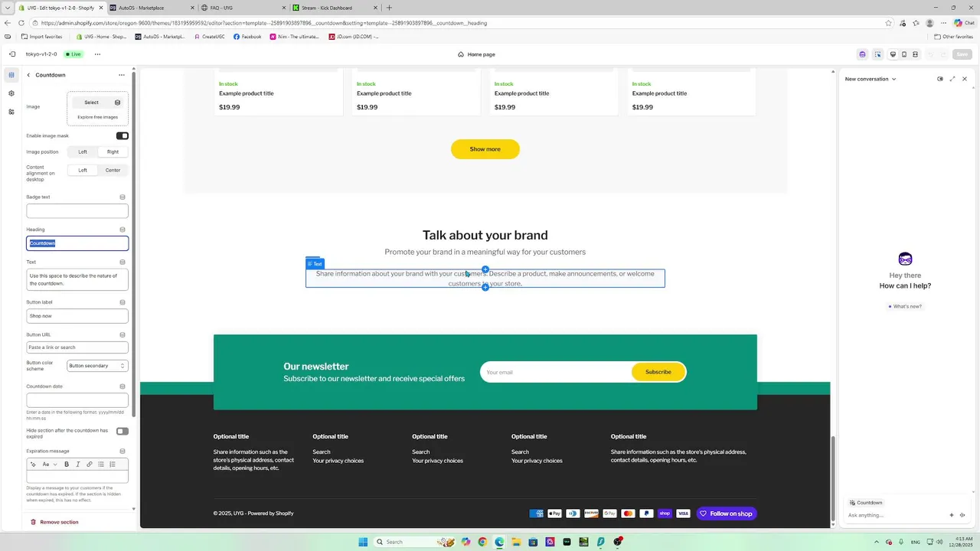Open Countdown section more options menu
This screenshot has height=551, width=980.
click(x=122, y=75)
